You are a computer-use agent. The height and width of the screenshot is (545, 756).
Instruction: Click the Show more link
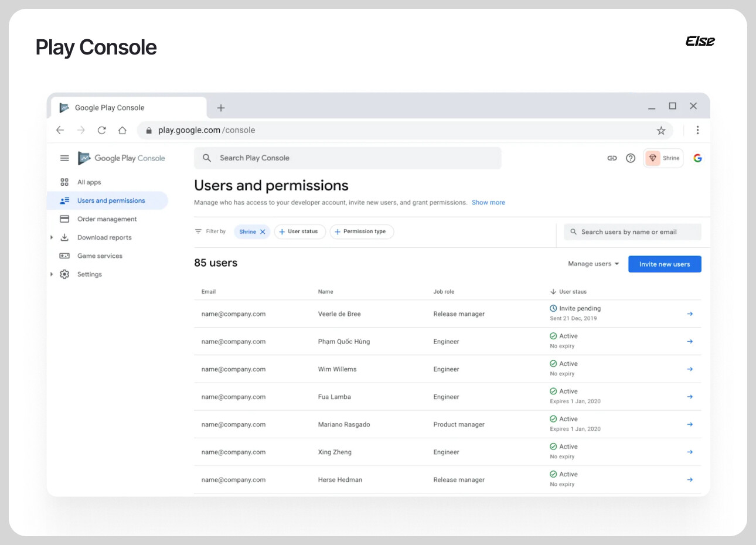click(x=488, y=203)
